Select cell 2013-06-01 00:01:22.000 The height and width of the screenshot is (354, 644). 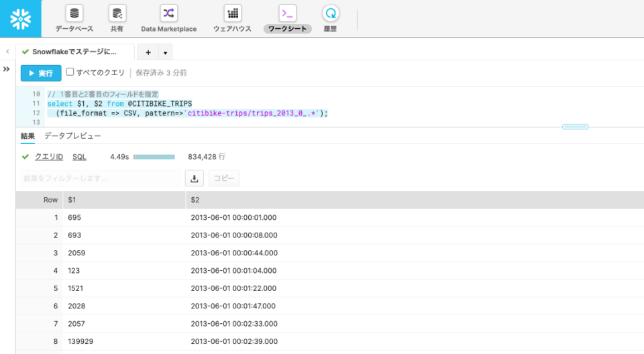click(x=233, y=288)
